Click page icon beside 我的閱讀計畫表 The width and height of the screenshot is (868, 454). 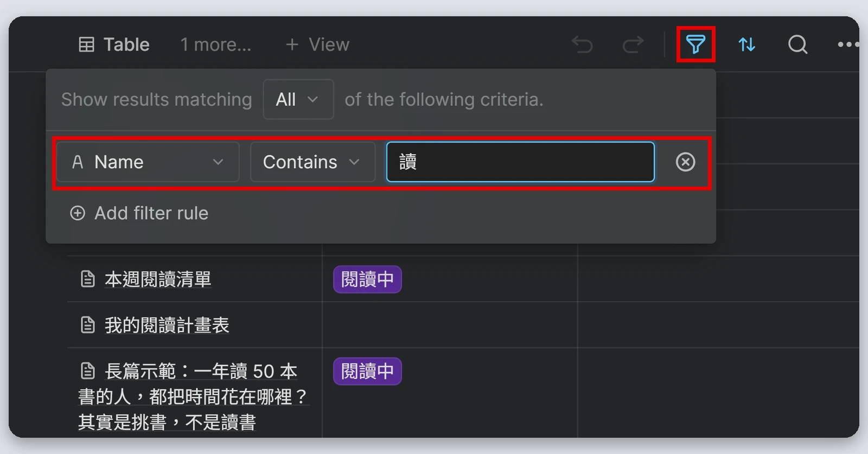tap(87, 325)
